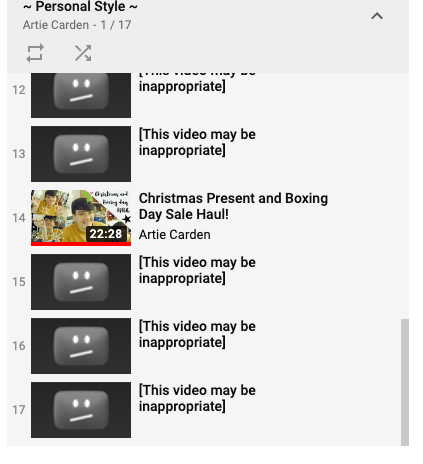This screenshot has height=464, width=423.
Task: Select the inappropriate video title at item 15
Action: (x=197, y=270)
